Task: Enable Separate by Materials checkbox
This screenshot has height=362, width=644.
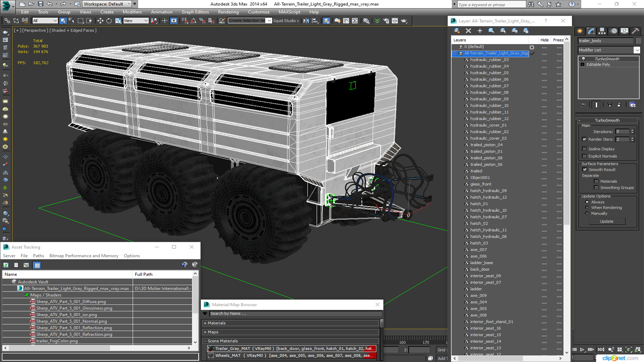Action: click(596, 181)
